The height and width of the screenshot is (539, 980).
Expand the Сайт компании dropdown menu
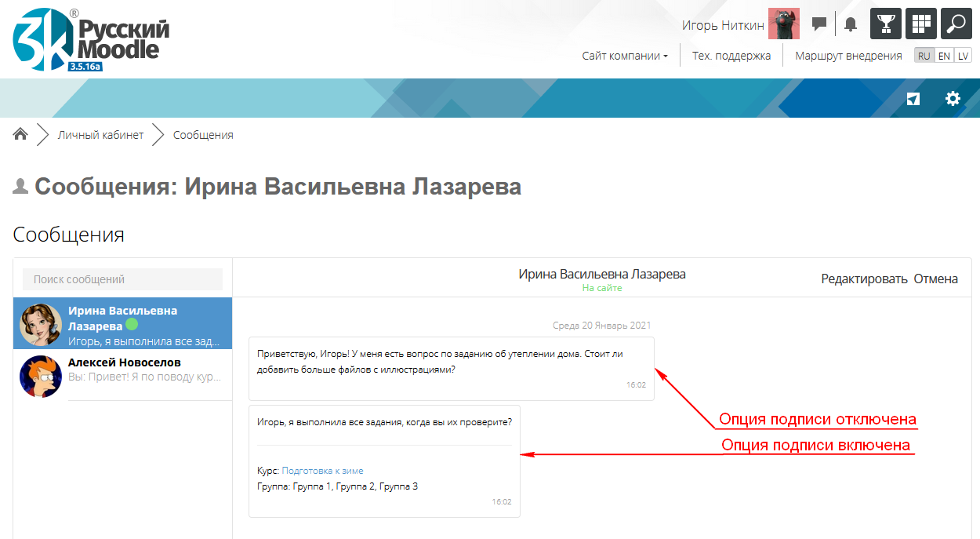[624, 56]
